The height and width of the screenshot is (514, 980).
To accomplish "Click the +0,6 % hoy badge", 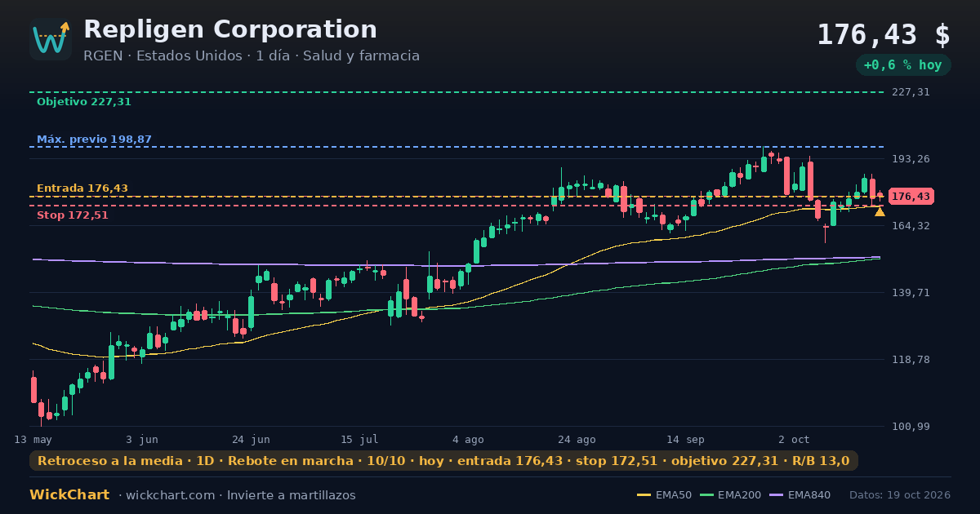I will click(903, 65).
